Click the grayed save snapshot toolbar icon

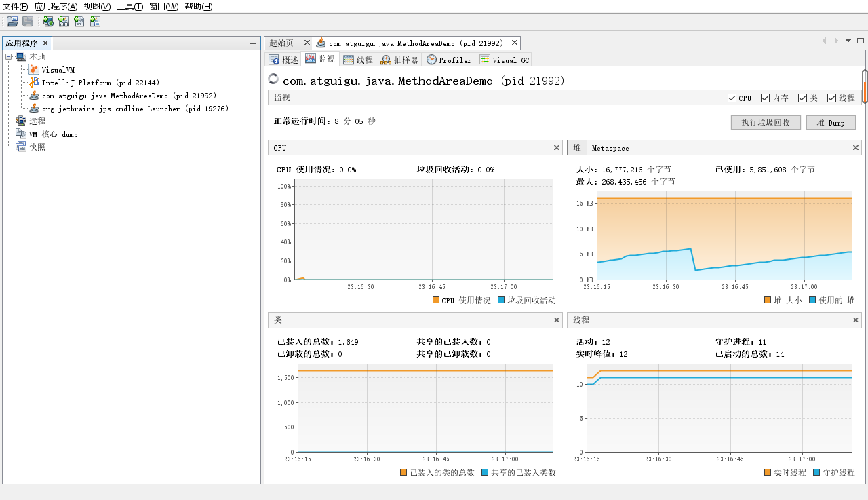pos(28,22)
